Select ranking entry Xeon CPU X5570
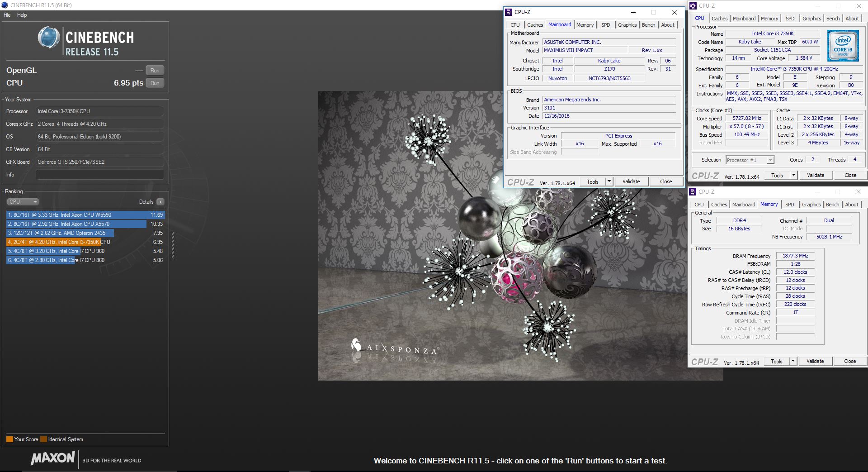The width and height of the screenshot is (868, 472). 85,224
